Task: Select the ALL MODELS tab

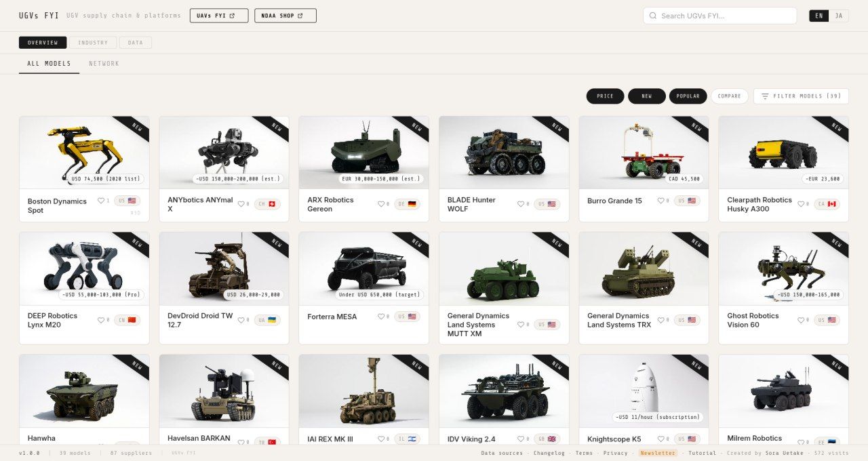Action: (49, 64)
